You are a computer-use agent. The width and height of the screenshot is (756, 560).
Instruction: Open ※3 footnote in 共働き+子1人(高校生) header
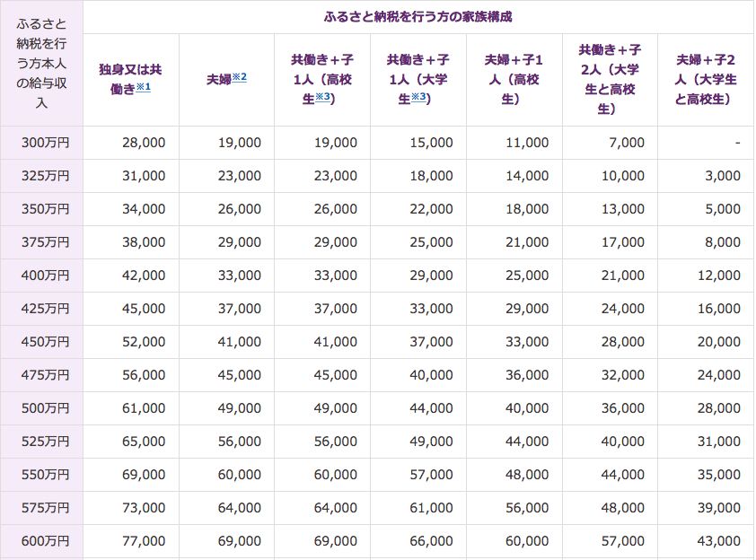322,97
